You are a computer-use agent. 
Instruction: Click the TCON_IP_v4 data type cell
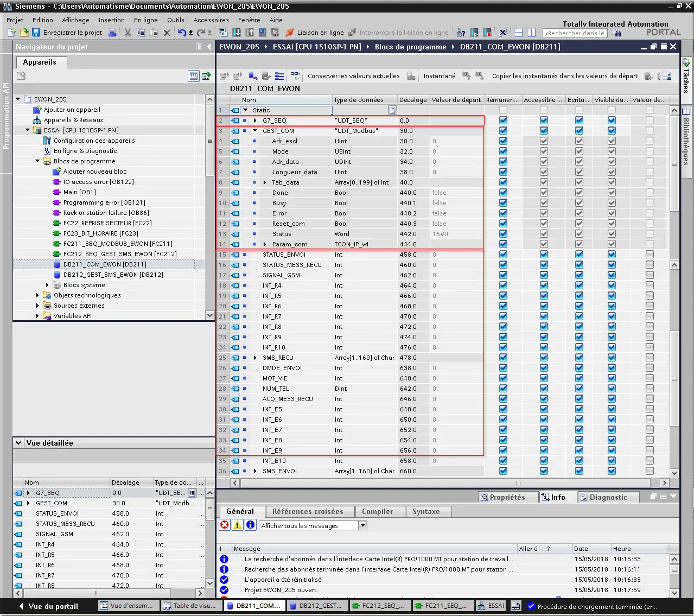[365, 244]
